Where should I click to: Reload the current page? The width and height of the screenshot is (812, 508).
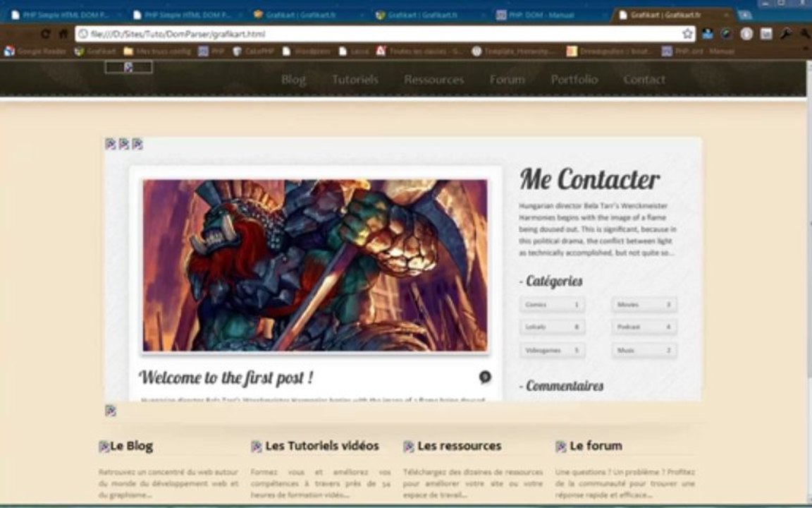tap(46, 34)
